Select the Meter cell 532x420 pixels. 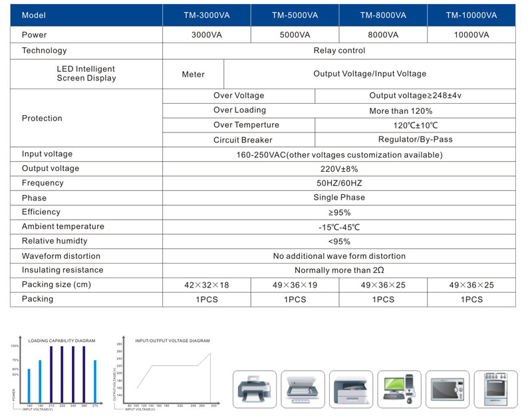(x=193, y=75)
